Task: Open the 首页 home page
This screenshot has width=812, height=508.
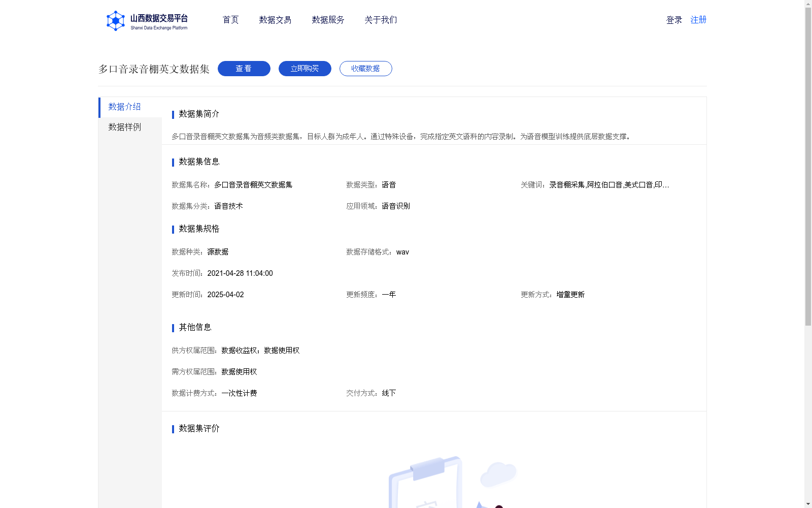Action: pos(230,20)
